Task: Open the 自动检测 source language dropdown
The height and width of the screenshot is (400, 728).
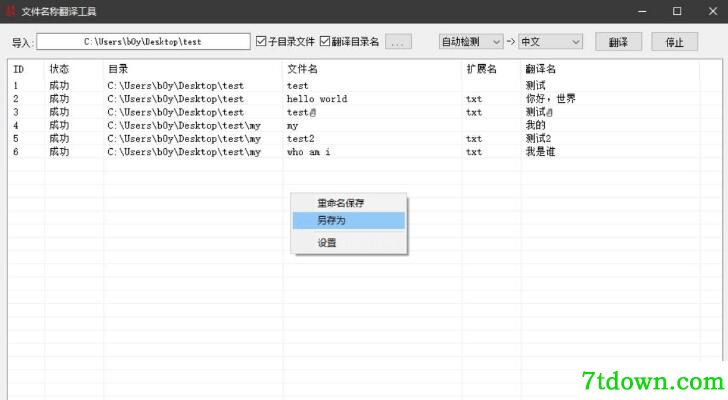Action: coord(471,42)
